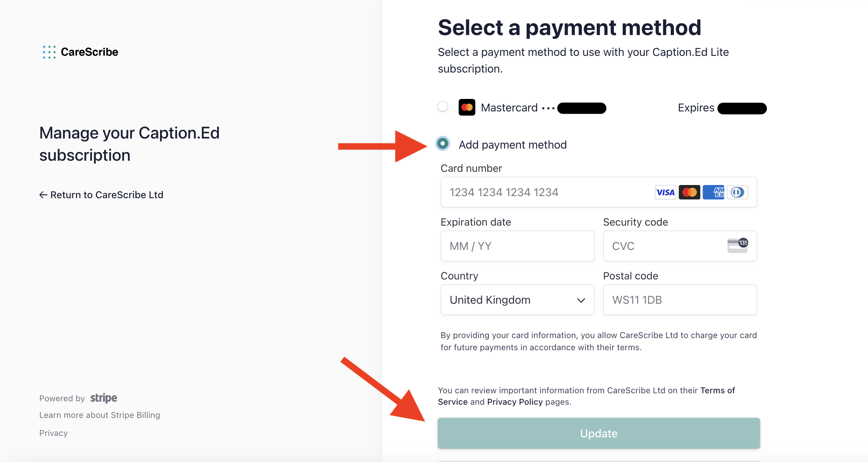The height and width of the screenshot is (462, 868).
Task: Expand the country list chevron arrow
Action: 581,300
